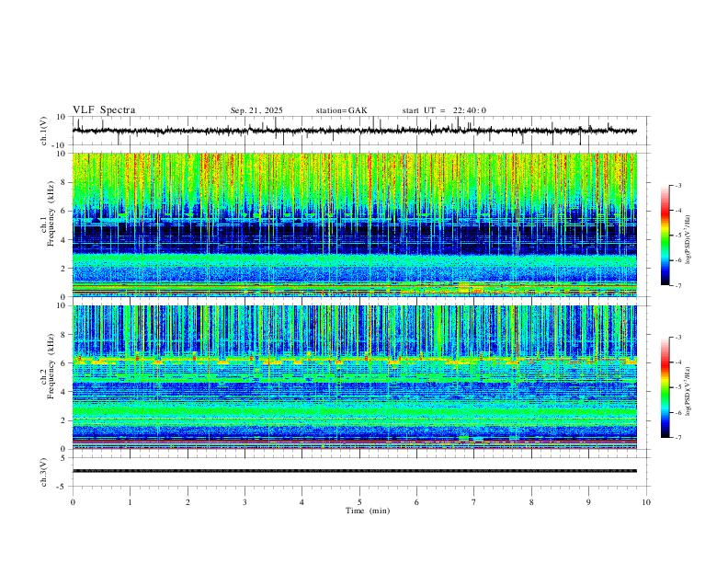Click time-axis tick label "5"
Screen dimensions: 728x563
click(x=359, y=502)
